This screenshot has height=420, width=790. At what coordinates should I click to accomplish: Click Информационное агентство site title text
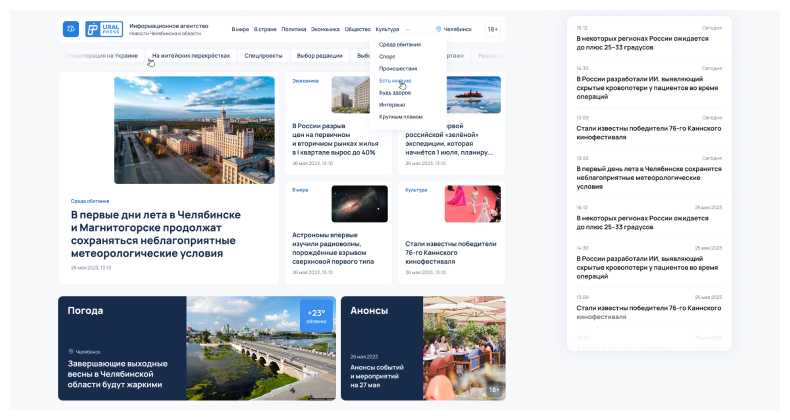point(169,26)
